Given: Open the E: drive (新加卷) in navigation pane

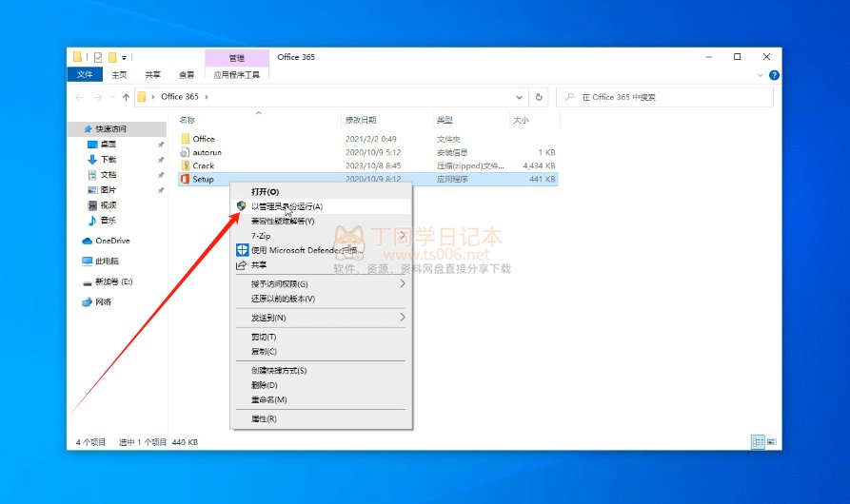Looking at the screenshot, I should [107, 281].
